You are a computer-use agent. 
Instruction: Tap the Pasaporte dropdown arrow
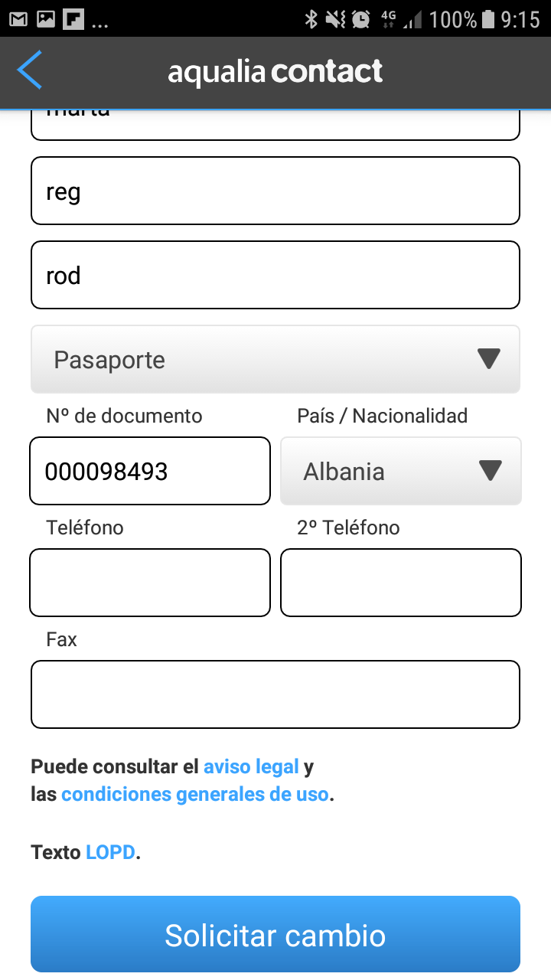[x=488, y=359]
